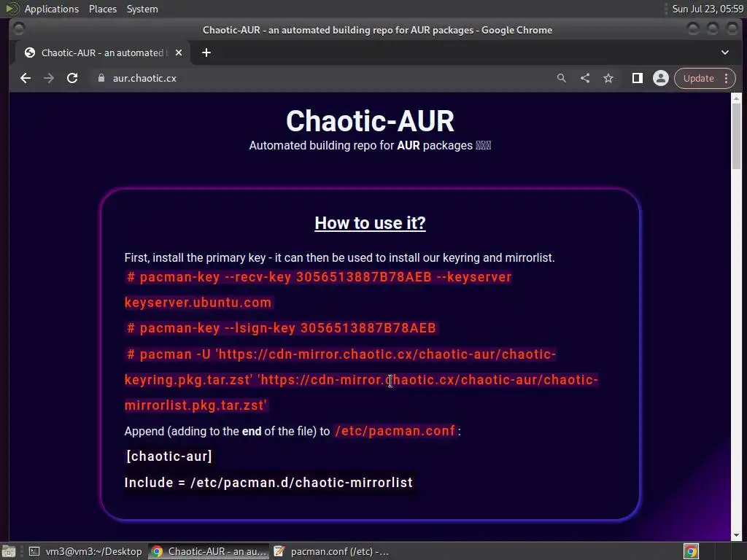Click the [chaotic-aur] config line
Viewport: 747px width, 560px height.
169,456
